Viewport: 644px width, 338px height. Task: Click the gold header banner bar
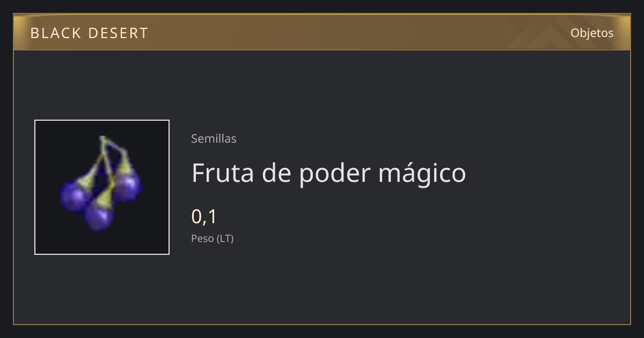pos(322,32)
